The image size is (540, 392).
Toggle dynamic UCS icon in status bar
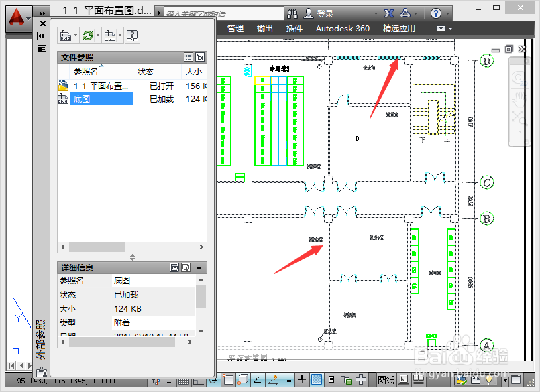tap(272, 379)
